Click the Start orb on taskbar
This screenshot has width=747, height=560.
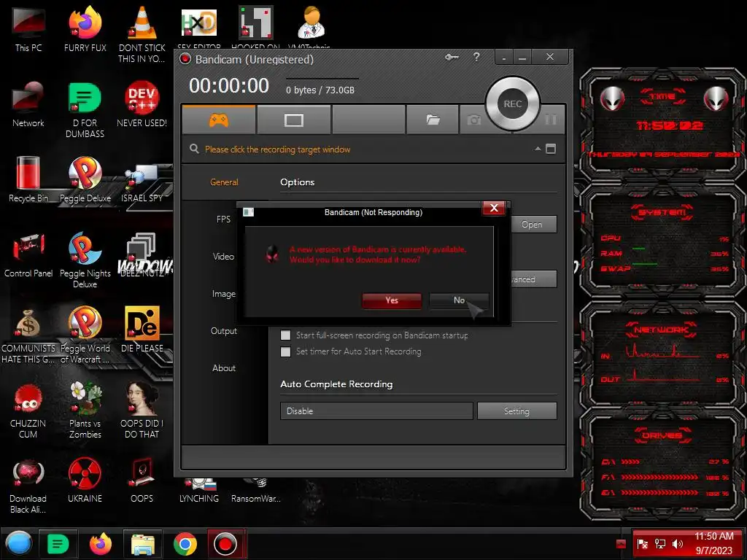pos(19,543)
